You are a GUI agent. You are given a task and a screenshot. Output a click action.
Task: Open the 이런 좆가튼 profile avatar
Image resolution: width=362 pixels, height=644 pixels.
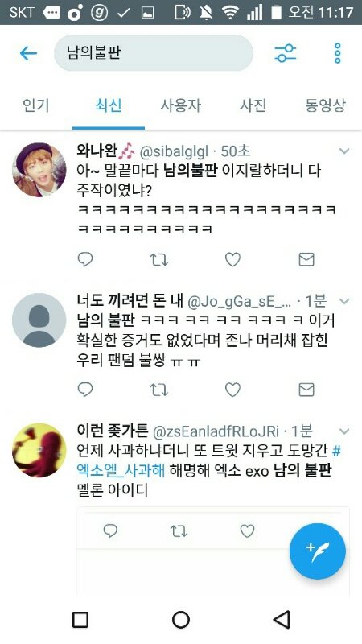tap(39, 450)
